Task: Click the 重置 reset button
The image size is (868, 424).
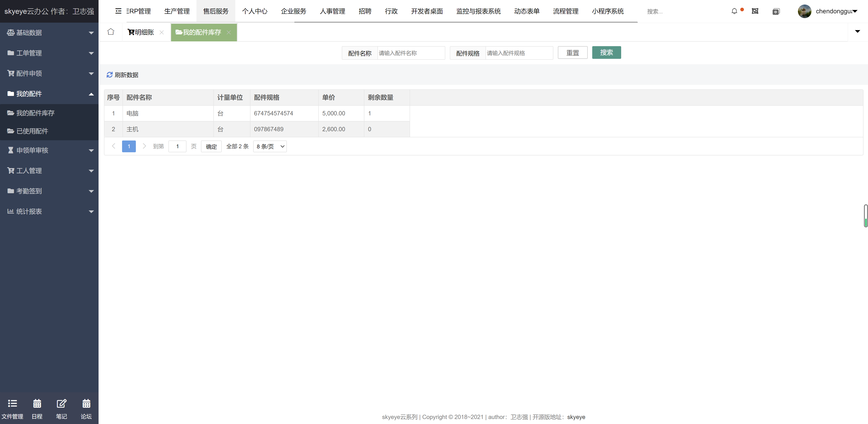Action: tap(572, 53)
